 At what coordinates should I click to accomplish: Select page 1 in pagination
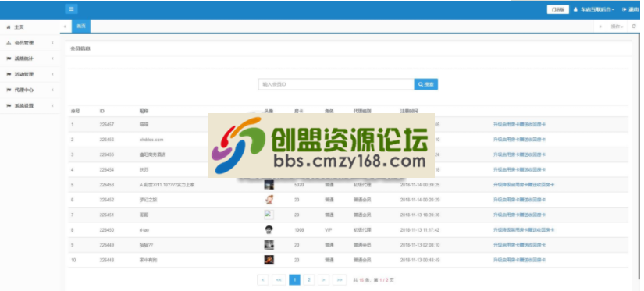(x=294, y=280)
